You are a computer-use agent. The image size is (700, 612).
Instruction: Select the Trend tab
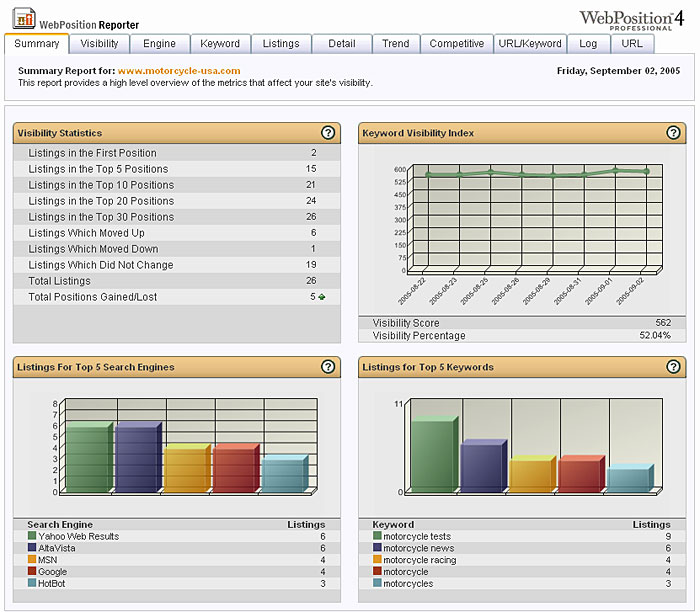pyautogui.click(x=396, y=44)
